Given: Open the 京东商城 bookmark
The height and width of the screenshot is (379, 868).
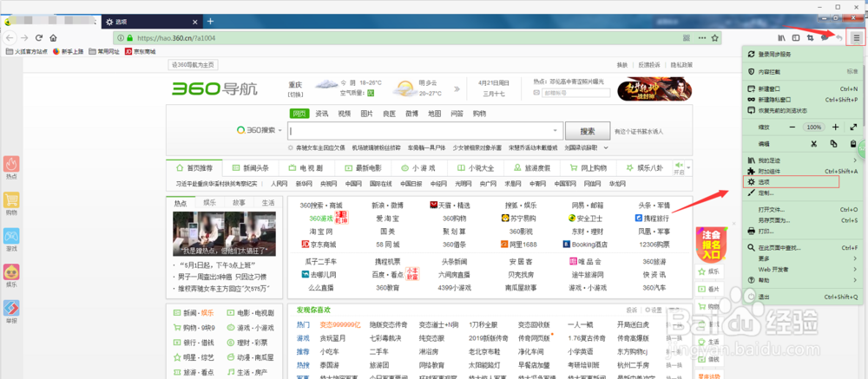Looking at the screenshot, I should point(140,51).
